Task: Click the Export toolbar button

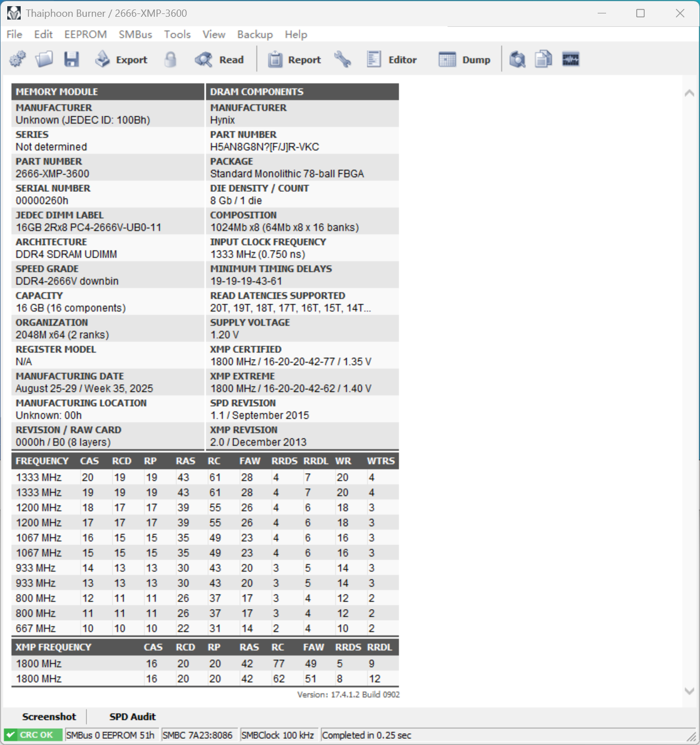Action: pos(121,59)
